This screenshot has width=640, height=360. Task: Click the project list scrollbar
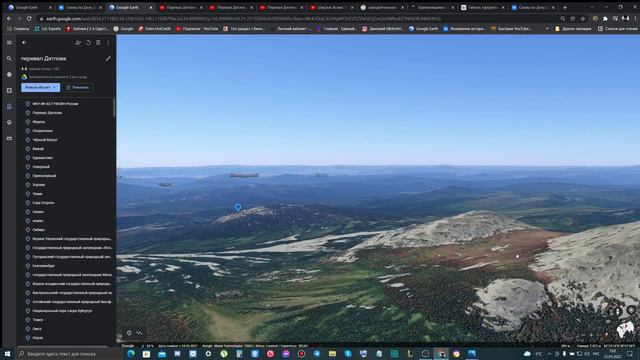click(114, 107)
